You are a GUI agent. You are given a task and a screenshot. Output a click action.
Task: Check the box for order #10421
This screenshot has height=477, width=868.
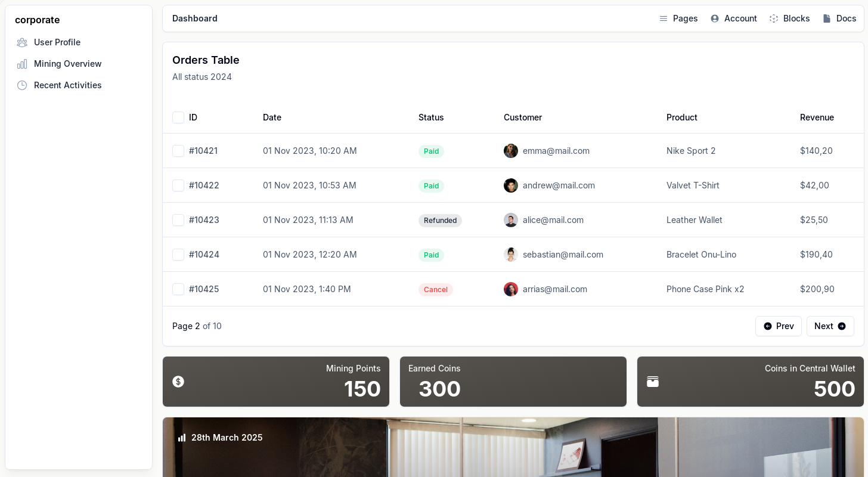coord(178,151)
